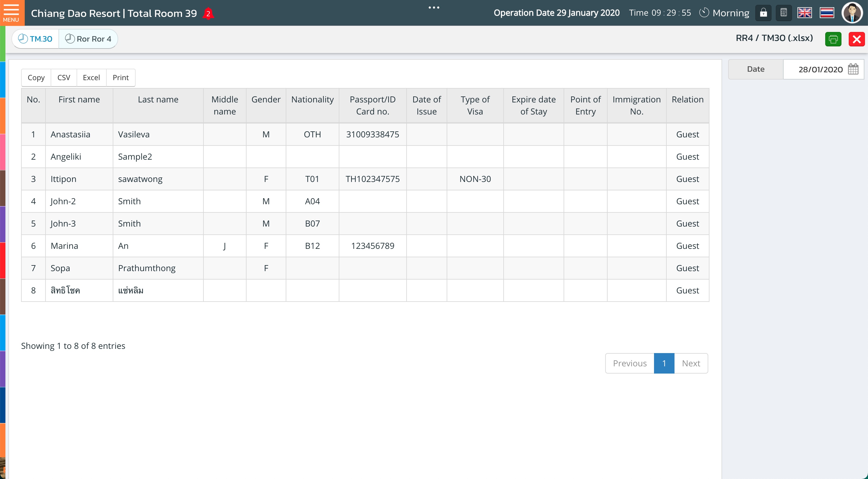Image resolution: width=868 pixels, height=479 pixels.
Task: Go to the Next pagination page
Action: (690, 363)
